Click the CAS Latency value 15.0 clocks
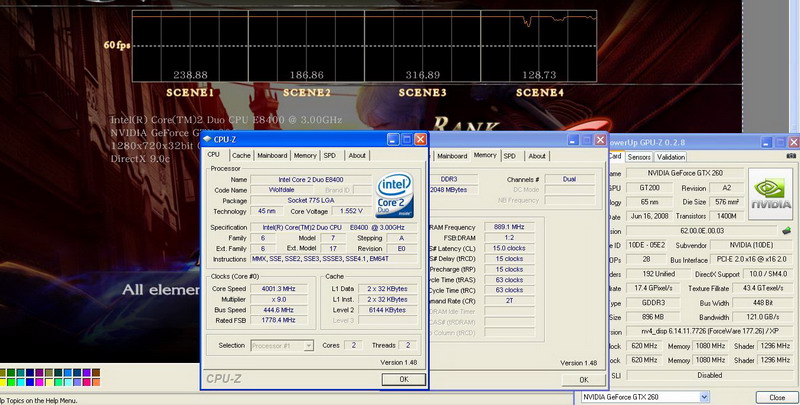The height and width of the screenshot is (405, 800). click(x=509, y=248)
